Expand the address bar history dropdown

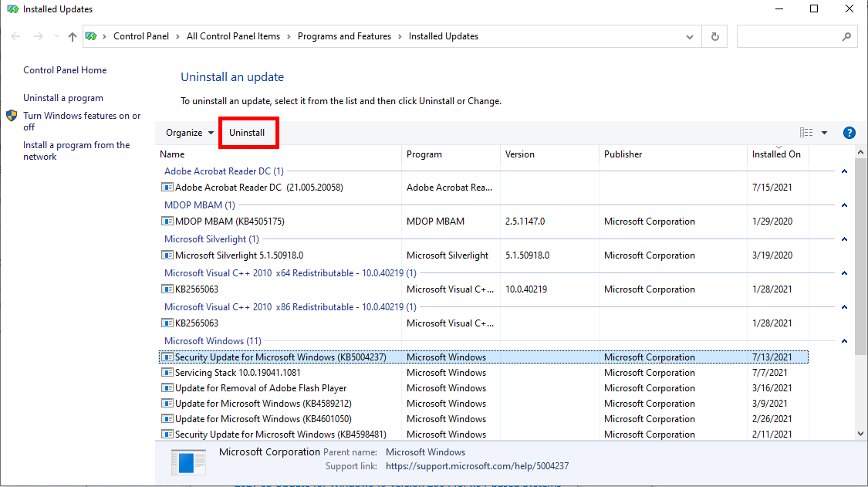pyautogui.click(x=689, y=37)
